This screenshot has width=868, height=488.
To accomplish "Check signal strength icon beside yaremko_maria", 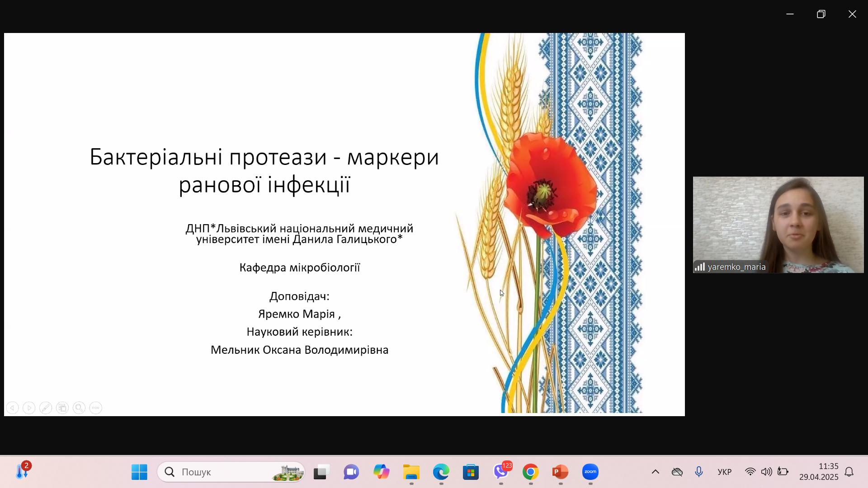I will (x=700, y=267).
